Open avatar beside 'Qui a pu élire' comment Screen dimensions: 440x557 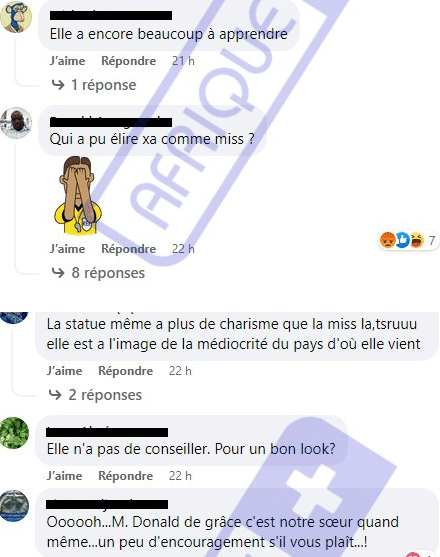tap(16, 123)
